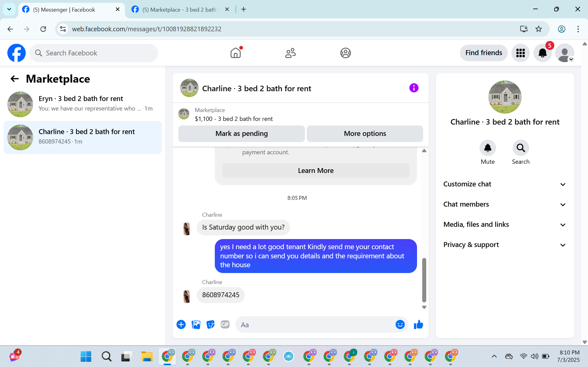This screenshot has width=588, height=367.
Task: Click the browser address bar URL
Action: click(146, 29)
